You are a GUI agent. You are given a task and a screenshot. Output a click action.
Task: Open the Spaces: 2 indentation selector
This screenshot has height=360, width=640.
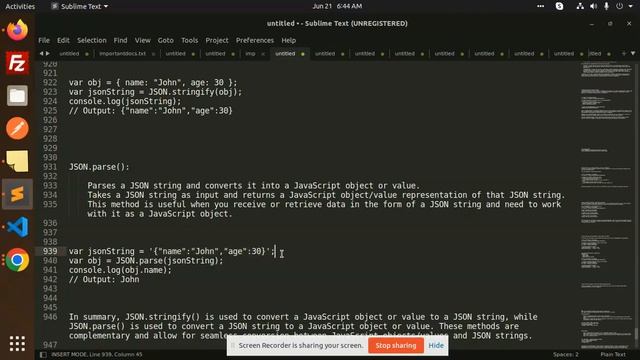566,354
